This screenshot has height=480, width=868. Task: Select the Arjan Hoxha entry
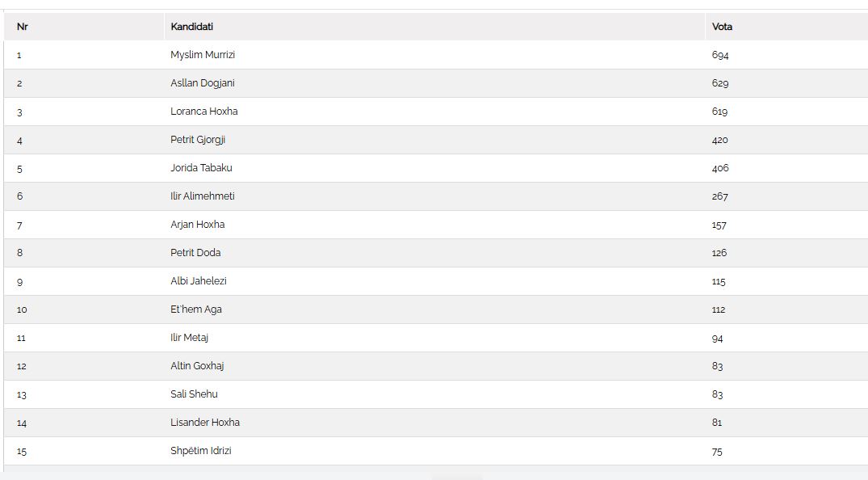click(198, 225)
